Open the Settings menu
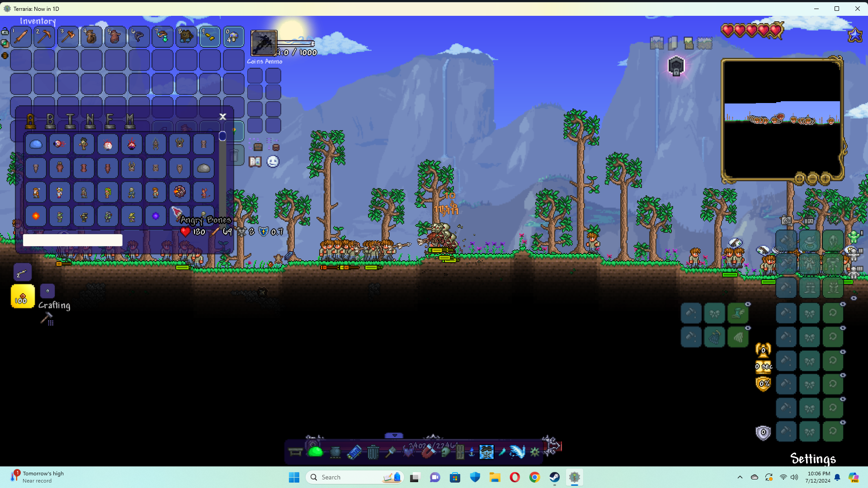Viewport: 868px width, 488px height. [813, 459]
